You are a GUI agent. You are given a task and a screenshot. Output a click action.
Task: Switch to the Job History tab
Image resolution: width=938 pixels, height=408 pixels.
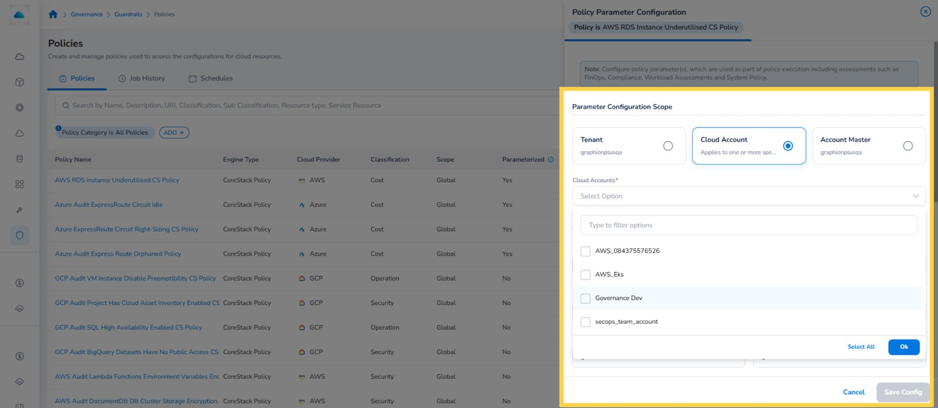[142, 78]
